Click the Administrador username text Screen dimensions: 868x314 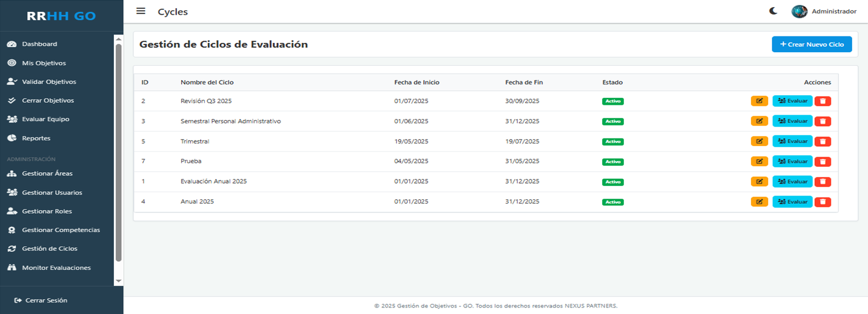pos(834,11)
